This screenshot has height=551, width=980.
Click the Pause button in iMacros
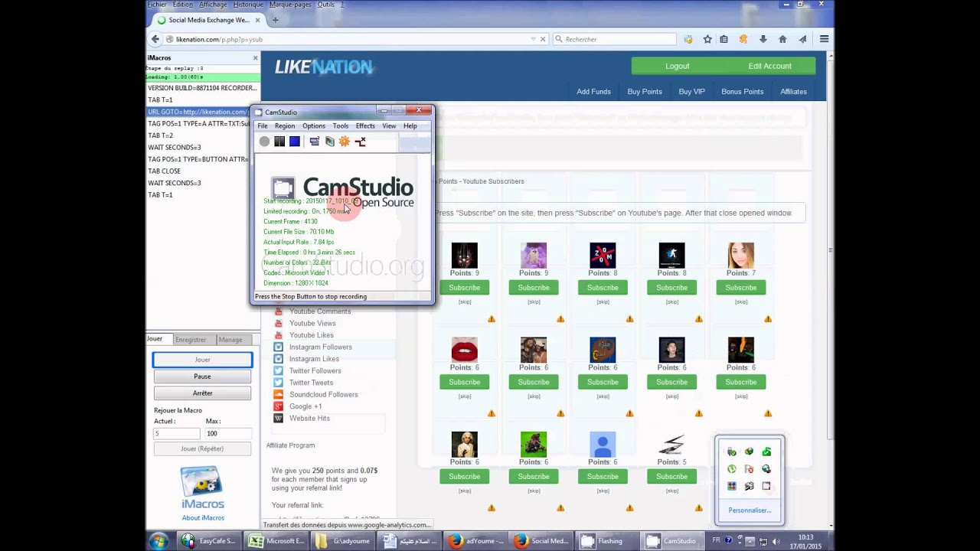pyautogui.click(x=202, y=377)
